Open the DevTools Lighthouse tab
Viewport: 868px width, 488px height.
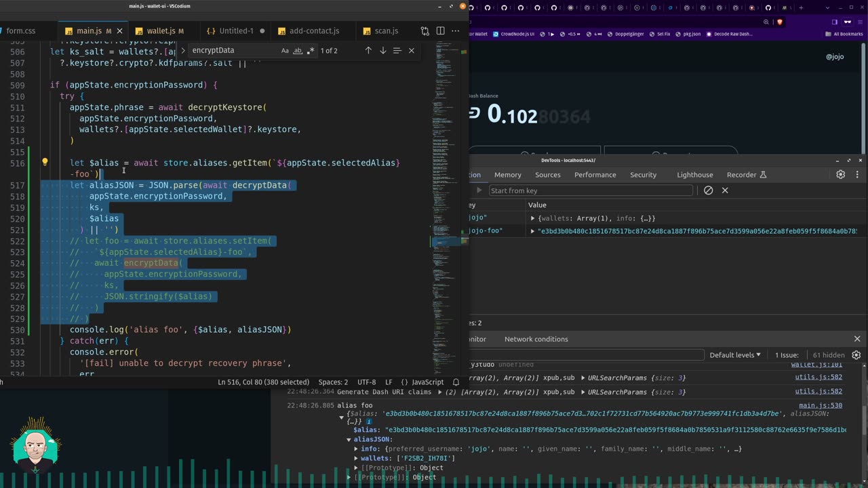pos(695,175)
